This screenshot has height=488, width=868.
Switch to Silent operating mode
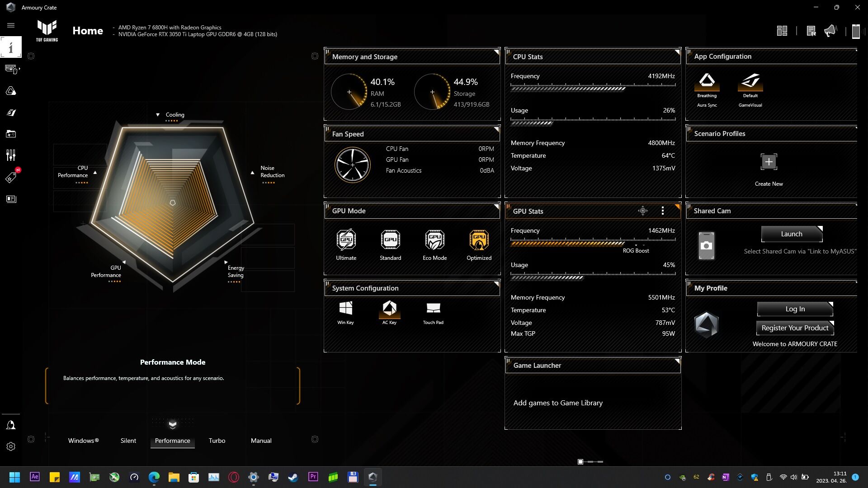click(x=128, y=441)
